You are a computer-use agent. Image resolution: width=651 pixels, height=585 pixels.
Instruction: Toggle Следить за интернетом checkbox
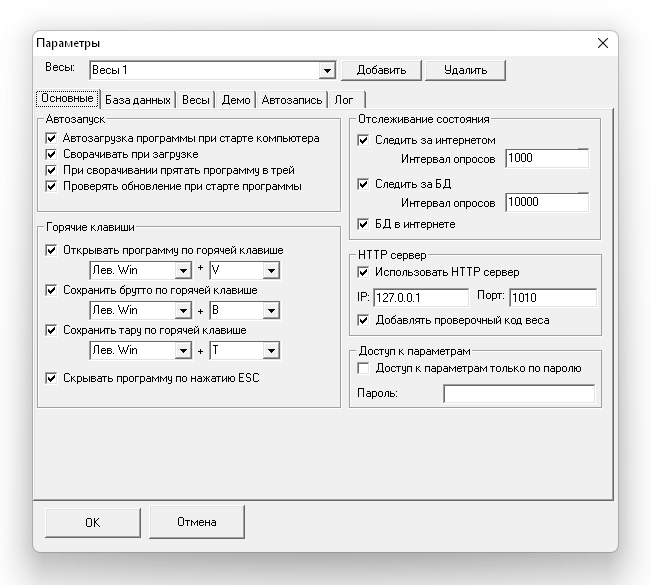[x=363, y=140]
